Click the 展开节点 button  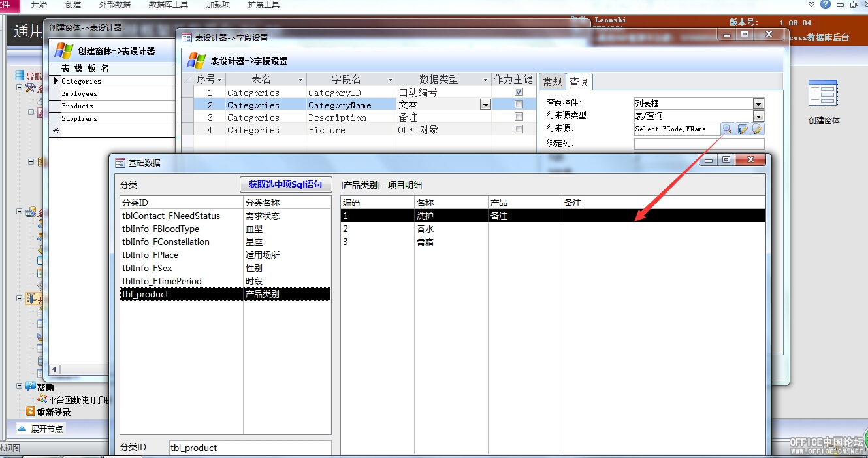coord(40,429)
